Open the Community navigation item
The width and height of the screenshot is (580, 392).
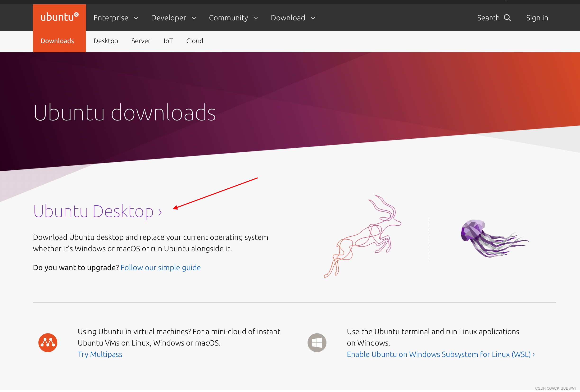(229, 18)
